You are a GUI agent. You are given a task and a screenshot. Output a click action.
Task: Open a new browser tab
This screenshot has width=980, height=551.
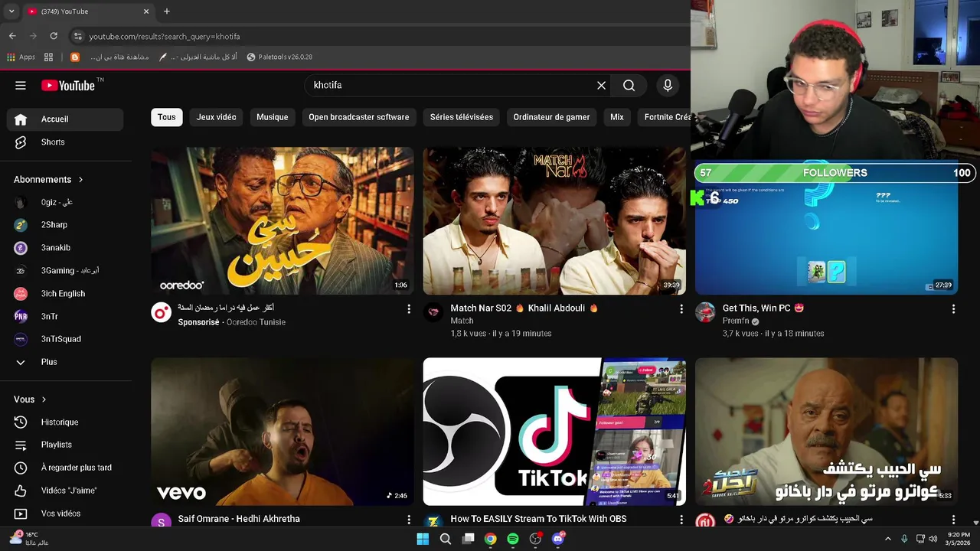pos(167,11)
